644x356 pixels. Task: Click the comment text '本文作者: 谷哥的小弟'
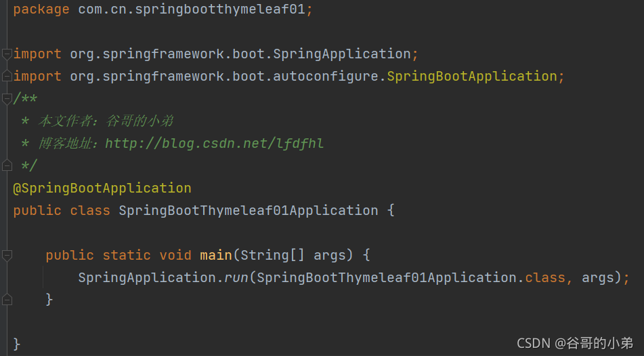pos(106,121)
